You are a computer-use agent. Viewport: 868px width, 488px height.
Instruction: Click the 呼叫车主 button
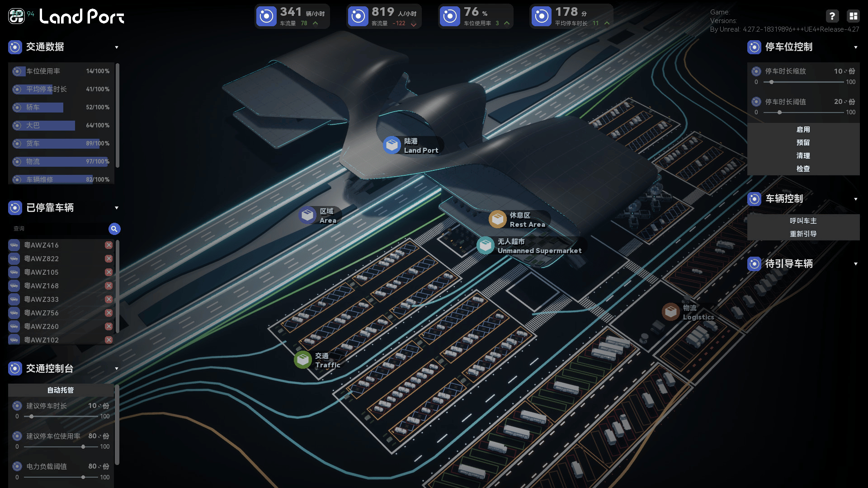tap(803, 221)
